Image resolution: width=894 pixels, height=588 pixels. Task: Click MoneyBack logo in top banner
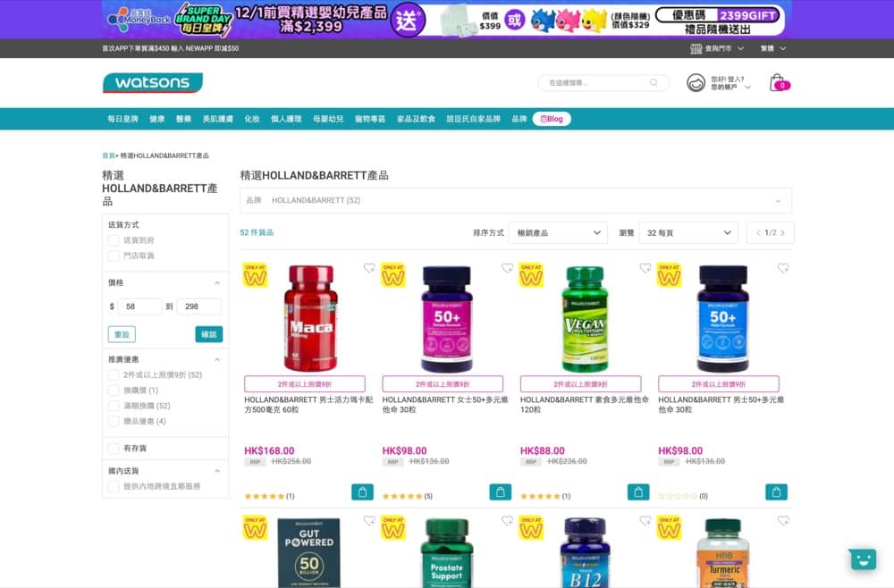pos(139,20)
